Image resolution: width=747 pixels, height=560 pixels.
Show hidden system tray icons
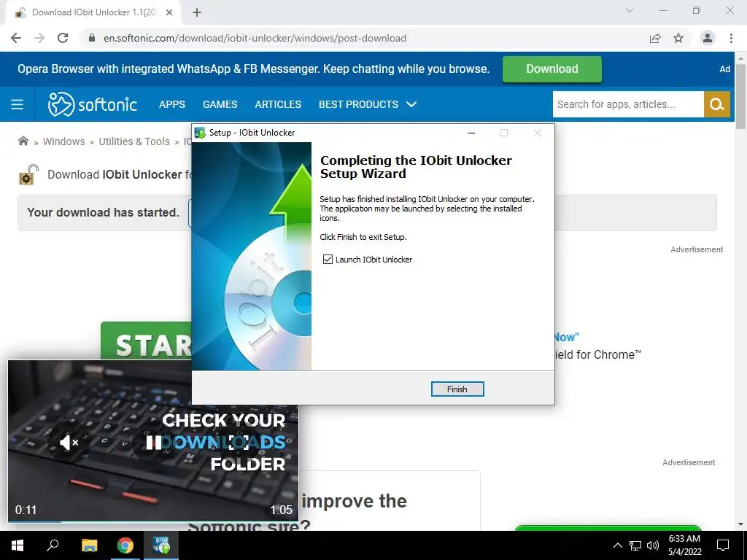click(x=617, y=545)
